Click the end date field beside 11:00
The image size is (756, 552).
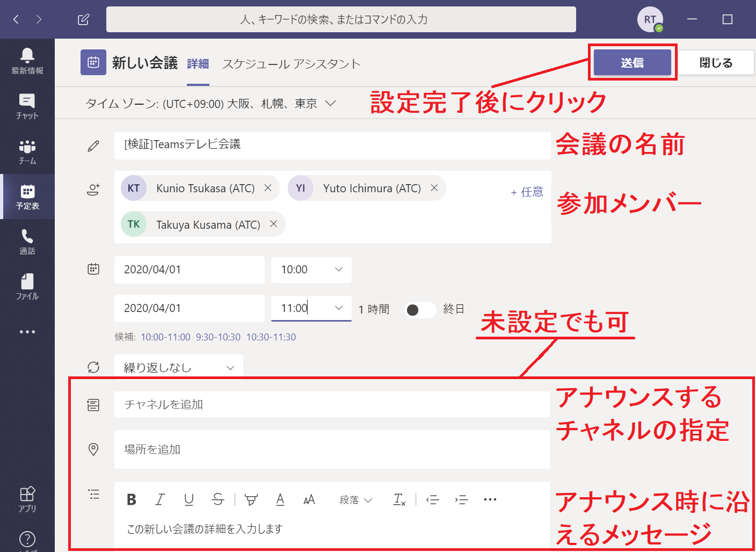pos(190,308)
